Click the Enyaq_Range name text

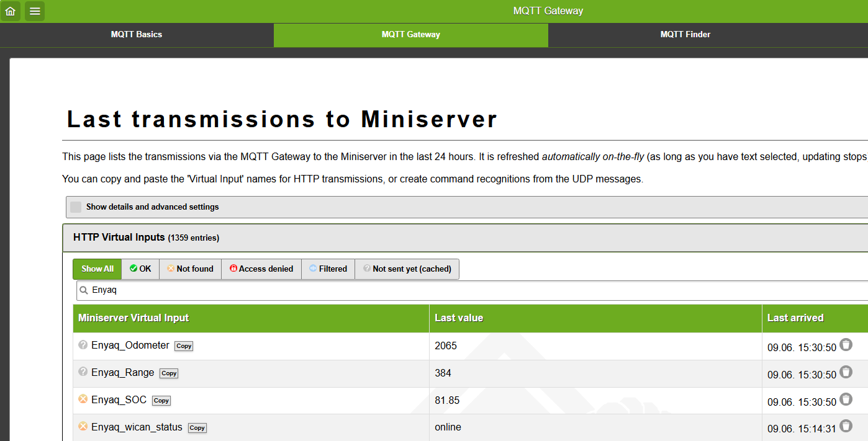123,373
